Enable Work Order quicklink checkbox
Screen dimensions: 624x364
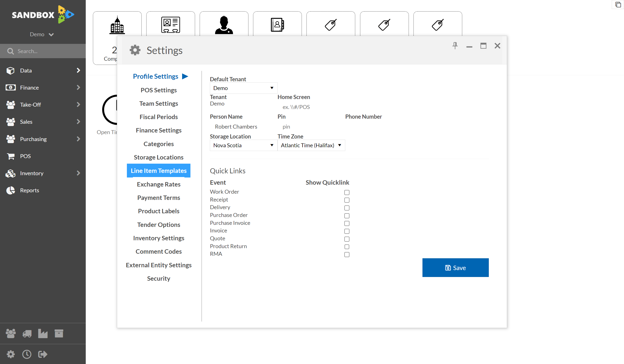click(347, 192)
